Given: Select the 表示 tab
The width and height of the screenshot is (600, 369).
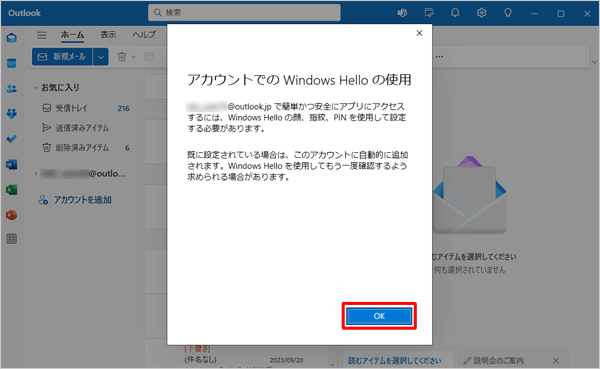Looking at the screenshot, I should (x=108, y=35).
